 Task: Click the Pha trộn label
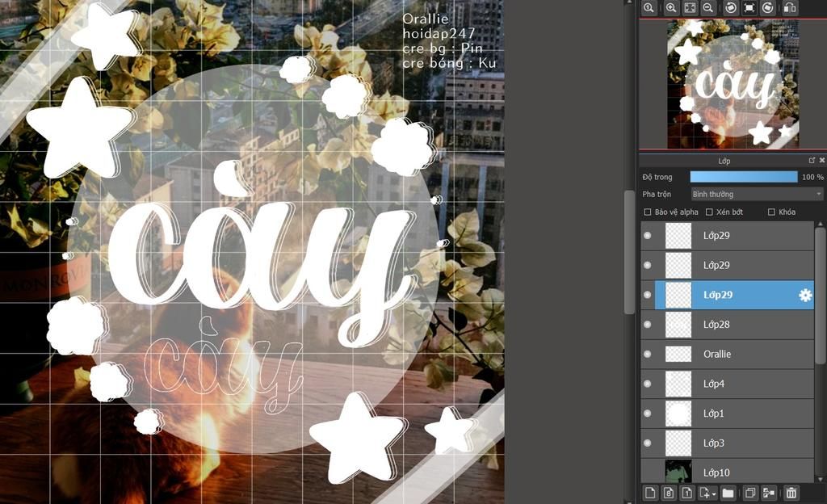pyautogui.click(x=657, y=194)
